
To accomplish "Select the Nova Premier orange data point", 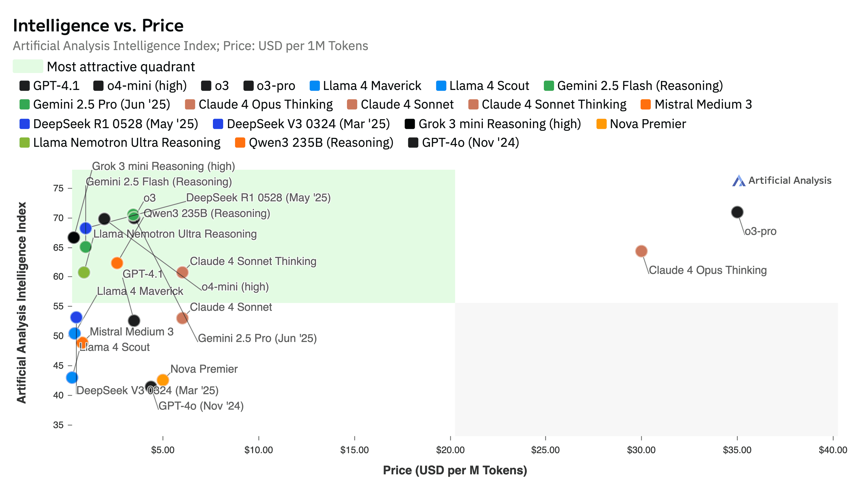I will click(163, 380).
